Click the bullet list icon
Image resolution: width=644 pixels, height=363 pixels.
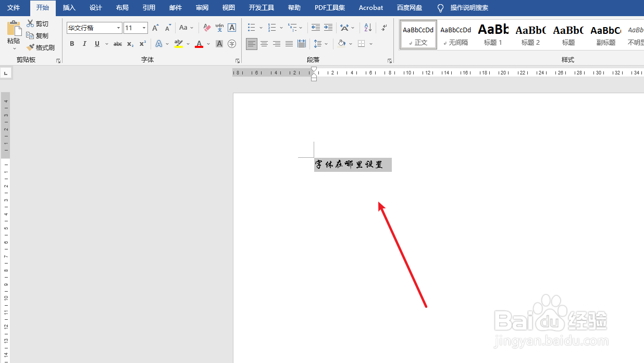[252, 28]
